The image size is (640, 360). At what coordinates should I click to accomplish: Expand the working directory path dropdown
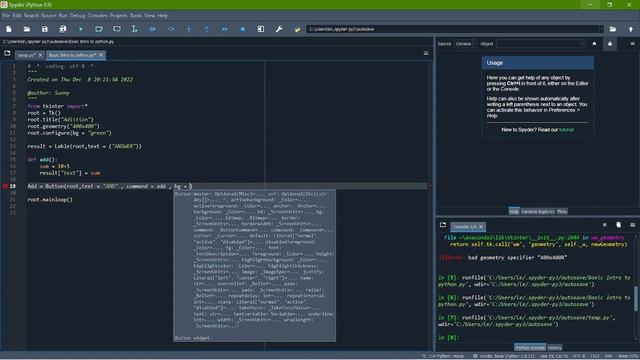pyautogui.click(x=600, y=29)
